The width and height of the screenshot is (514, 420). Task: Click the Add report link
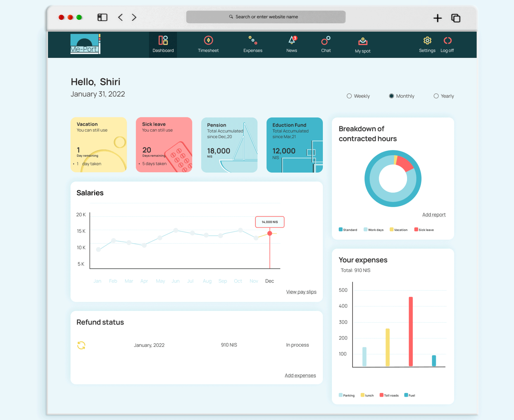(x=434, y=215)
